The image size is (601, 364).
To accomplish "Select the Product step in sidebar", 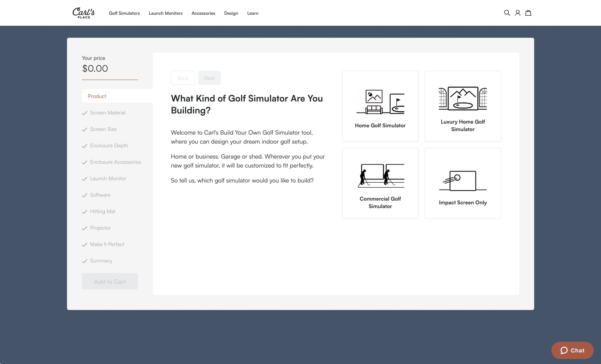I will (x=97, y=96).
